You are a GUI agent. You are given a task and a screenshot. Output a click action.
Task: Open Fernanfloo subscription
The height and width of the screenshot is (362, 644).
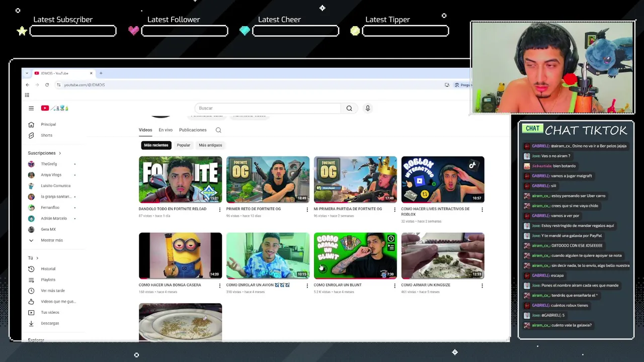click(x=51, y=208)
